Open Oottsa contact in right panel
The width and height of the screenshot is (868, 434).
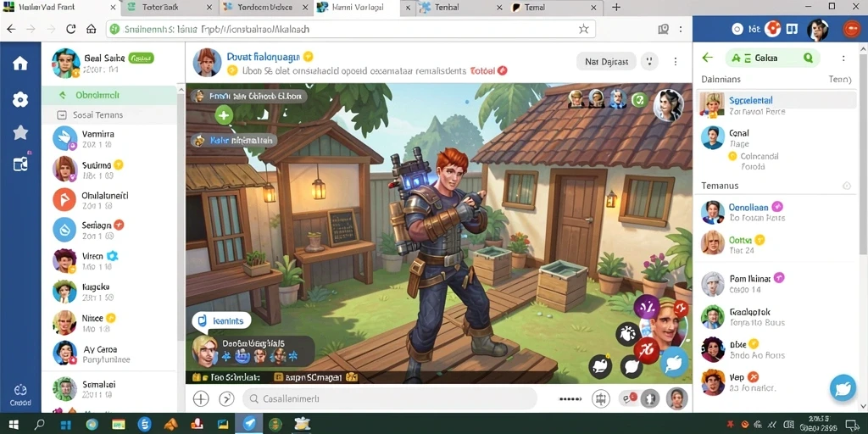776,245
